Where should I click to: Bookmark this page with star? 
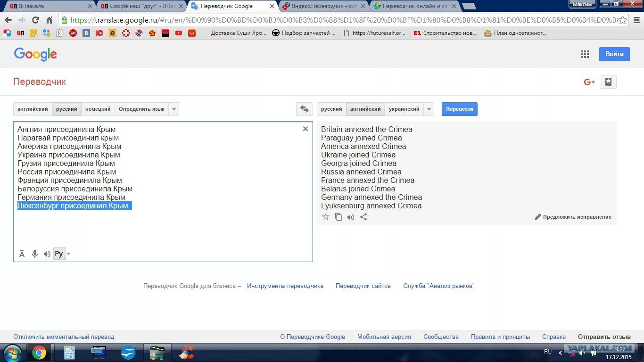click(623, 20)
